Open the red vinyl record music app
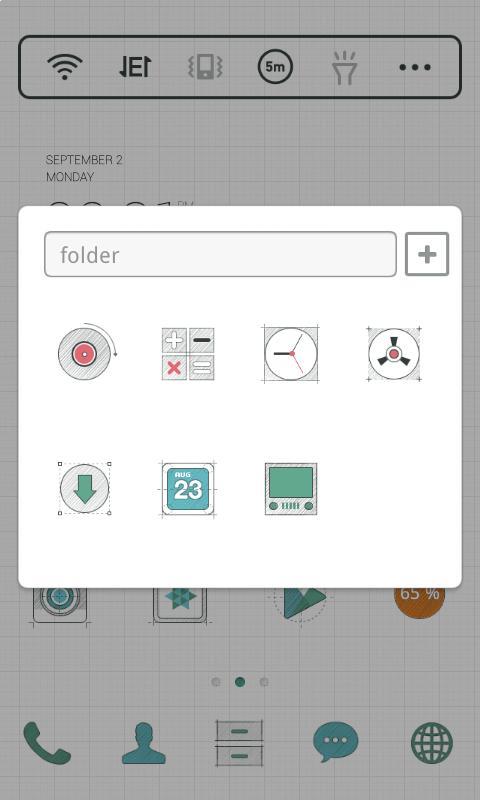 pos(86,353)
